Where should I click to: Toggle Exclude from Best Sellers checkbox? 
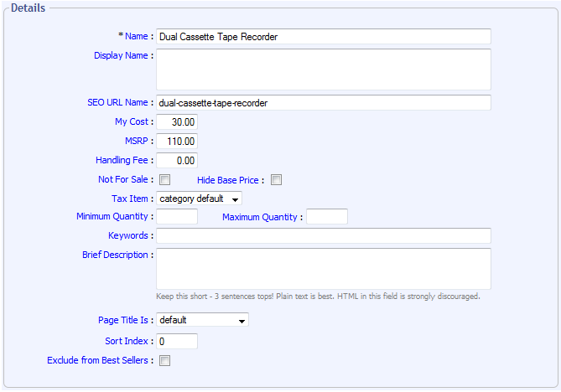click(165, 361)
